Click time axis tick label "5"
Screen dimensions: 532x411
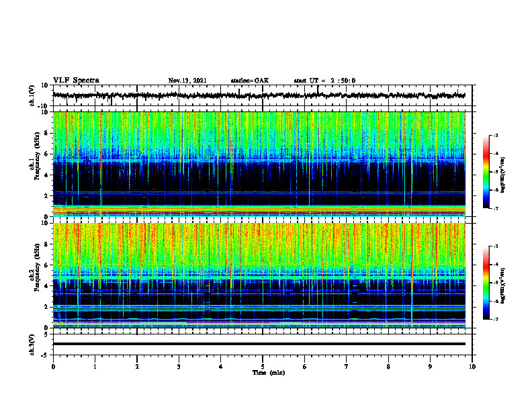click(x=263, y=367)
